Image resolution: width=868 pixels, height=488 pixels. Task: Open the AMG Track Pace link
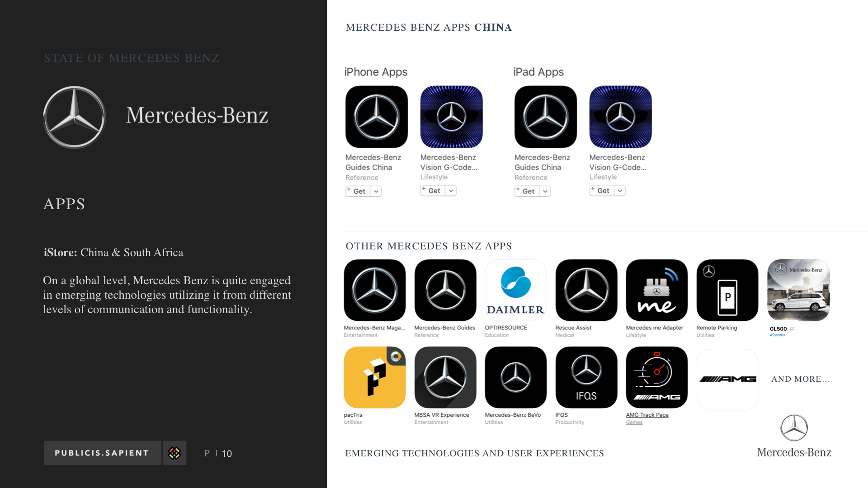[647, 415]
